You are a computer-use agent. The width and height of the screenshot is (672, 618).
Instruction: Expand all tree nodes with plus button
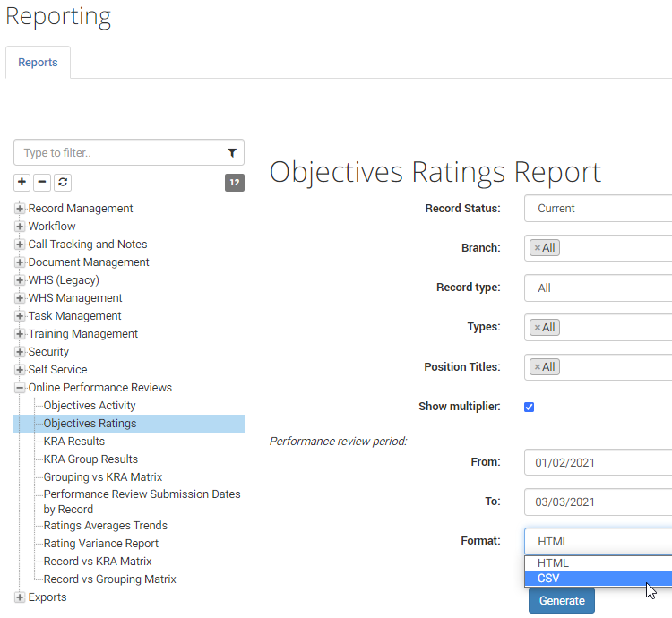tap(22, 182)
